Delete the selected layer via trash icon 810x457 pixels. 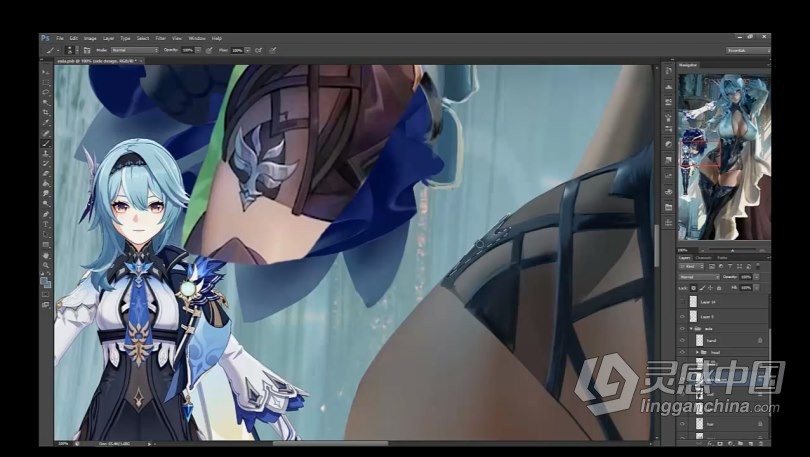coord(760,444)
